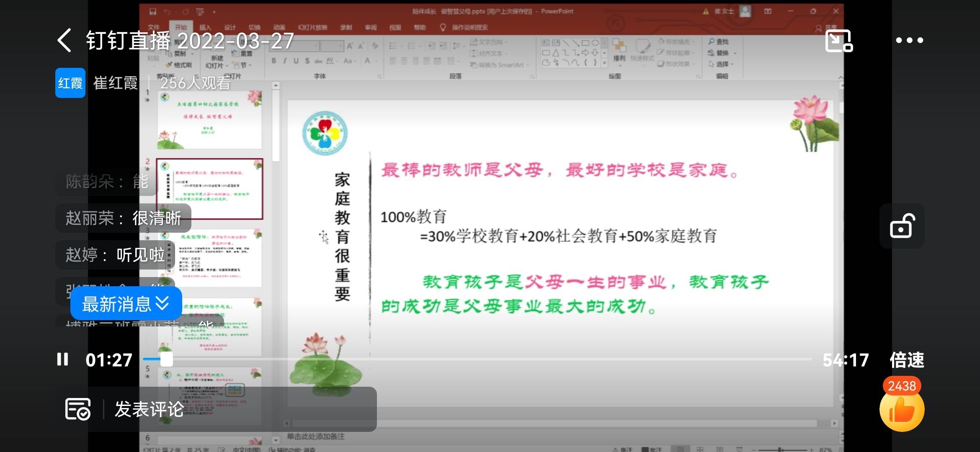Viewport: 980px width, 452px height.
Task: Apply underline with the U icon
Action: pyautogui.click(x=296, y=61)
